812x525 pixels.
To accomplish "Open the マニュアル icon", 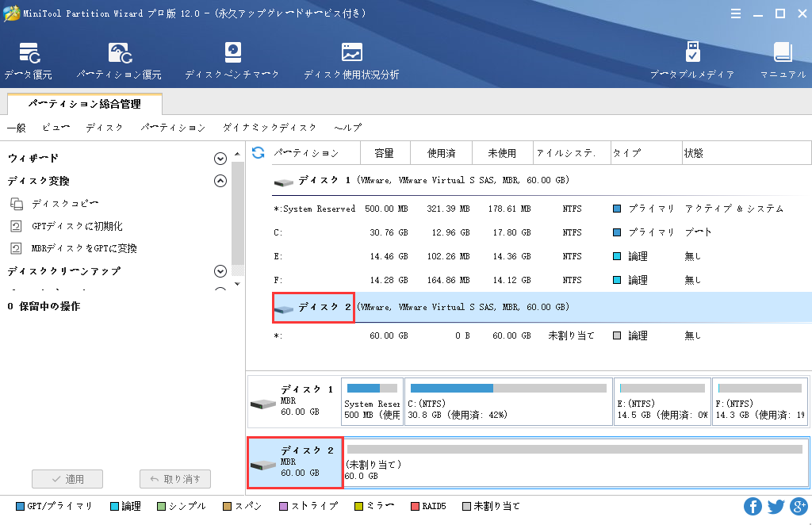I will 783,61.
